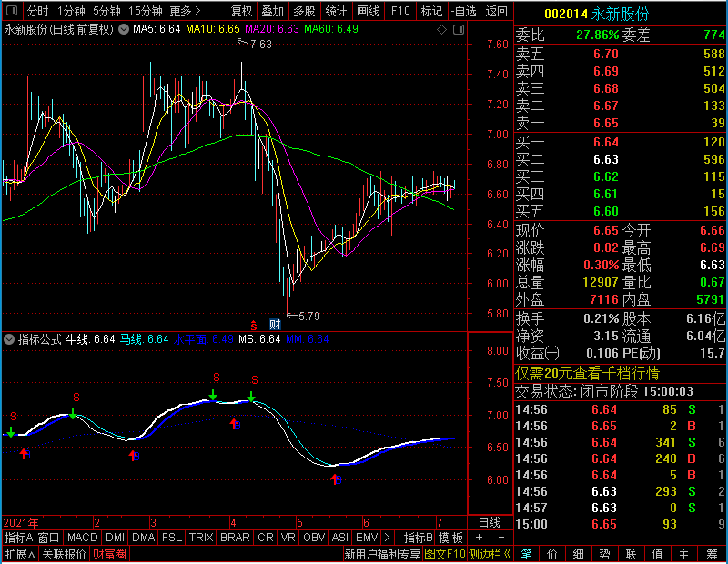Toggle the left panel icon in top toolbar
The height and width of the screenshot is (564, 728).
coord(12,10)
